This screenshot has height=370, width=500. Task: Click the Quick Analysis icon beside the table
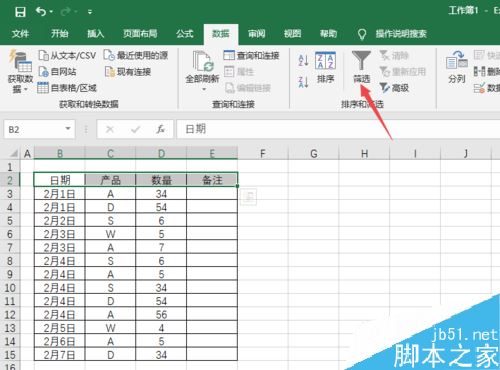(x=248, y=197)
